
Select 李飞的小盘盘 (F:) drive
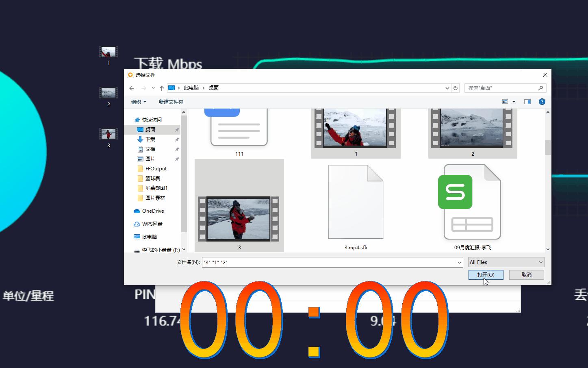[161, 250]
